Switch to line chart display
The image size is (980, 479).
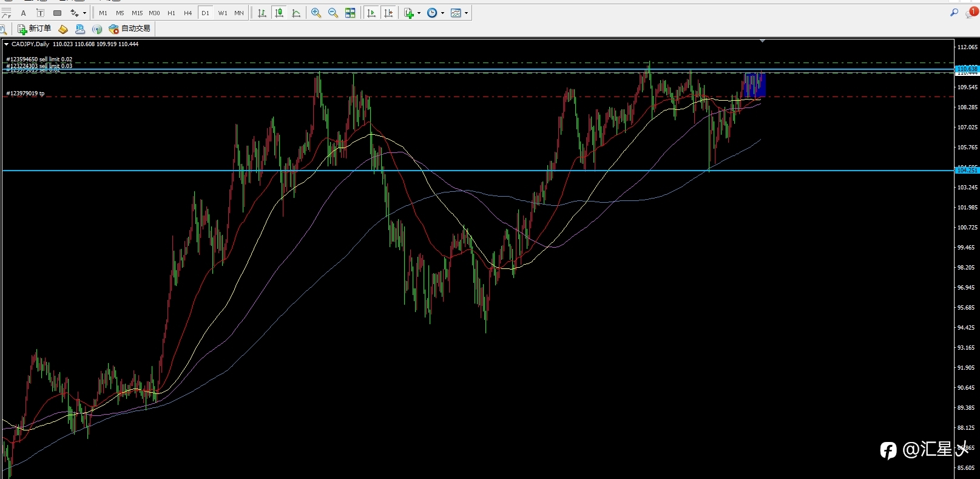[x=296, y=13]
